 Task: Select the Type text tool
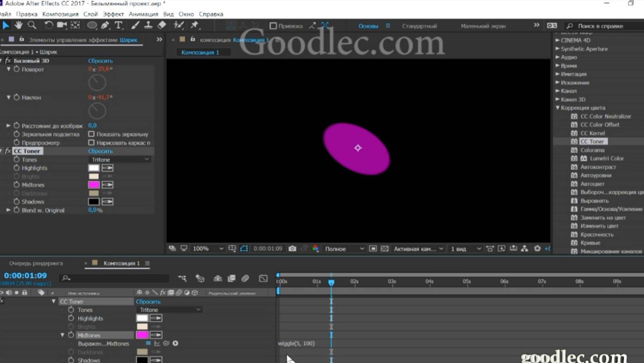point(119,25)
